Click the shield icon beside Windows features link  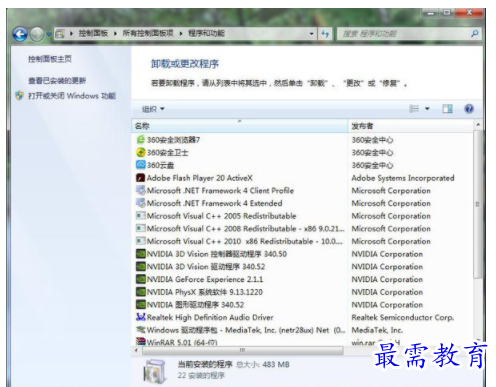click(20, 96)
